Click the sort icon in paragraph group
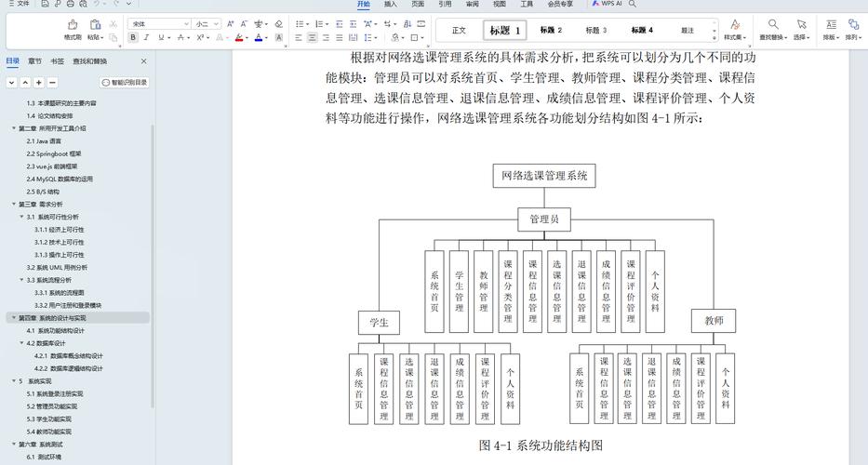This screenshot has width=868, height=465. [407, 24]
